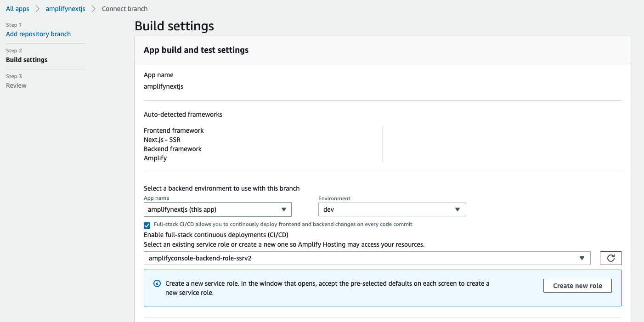Image resolution: width=644 pixels, height=322 pixels.
Task: Click the refresh service roles icon button
Action: click(x=610, y=258)
